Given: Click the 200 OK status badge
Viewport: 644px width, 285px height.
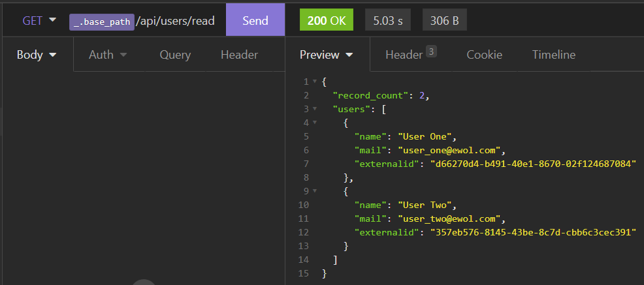Looking at the screenshot, I should pos(327,21).
